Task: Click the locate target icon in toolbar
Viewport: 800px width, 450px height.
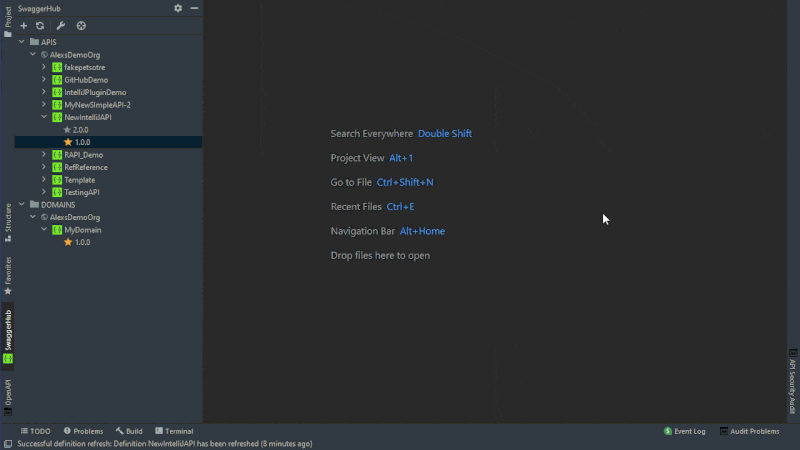Action: point(81,26)
